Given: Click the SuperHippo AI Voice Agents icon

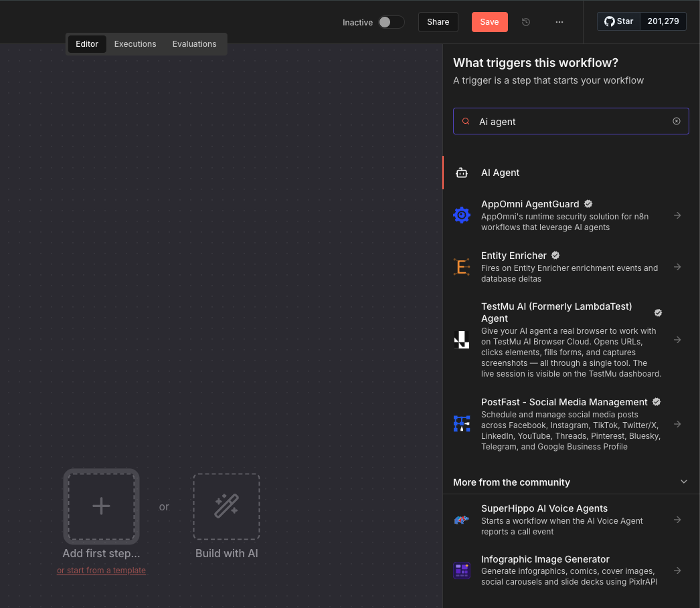Looking at the screenshot, I should tap(462, 520).
